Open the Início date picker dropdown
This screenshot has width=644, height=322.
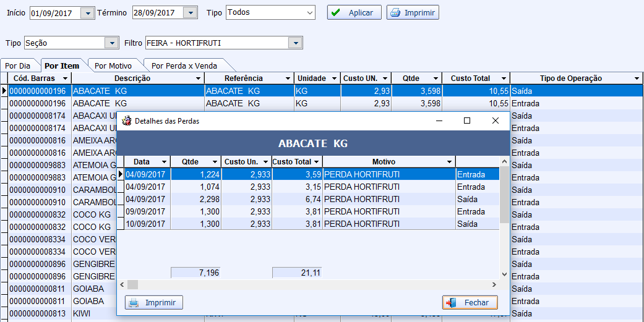87,13
